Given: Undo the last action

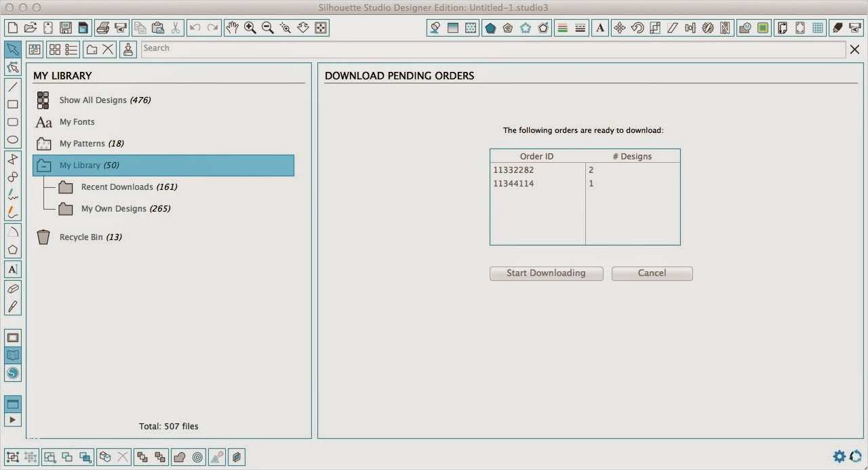Looking at the screenshot, I should point(195,28).
